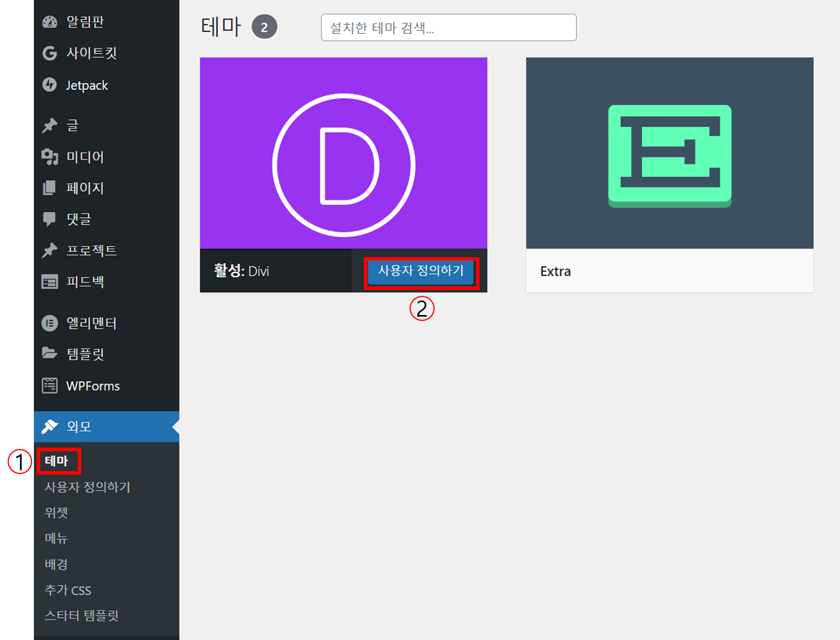Click the Extra theme screenshot thumbnail
This screenshot has height=640, width=840.
(x=669, y=153)
